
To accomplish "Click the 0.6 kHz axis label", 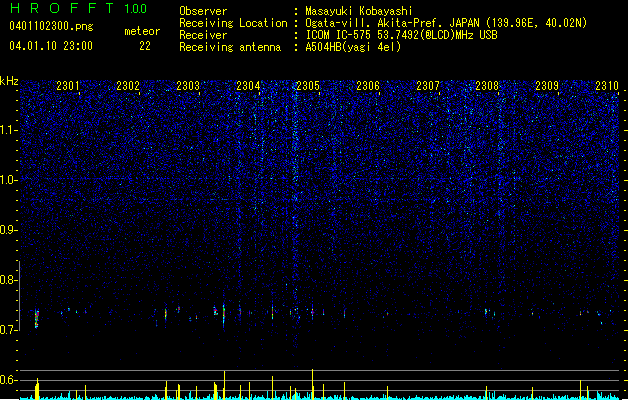I will point(9,380).
